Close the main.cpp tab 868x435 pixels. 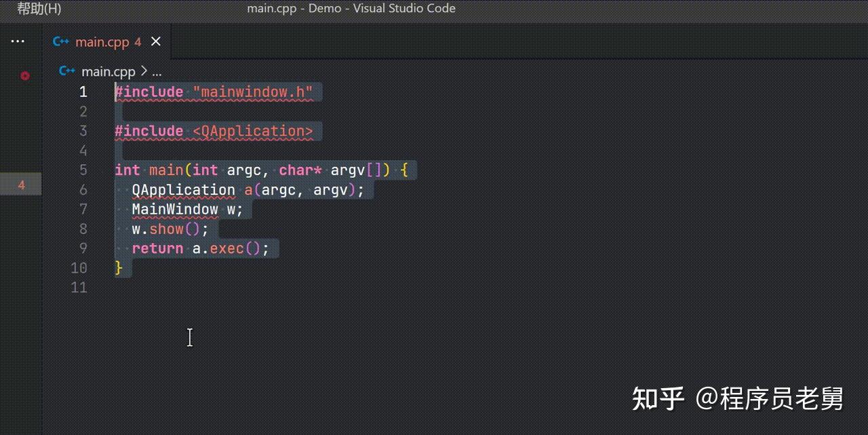click(155, 41)
